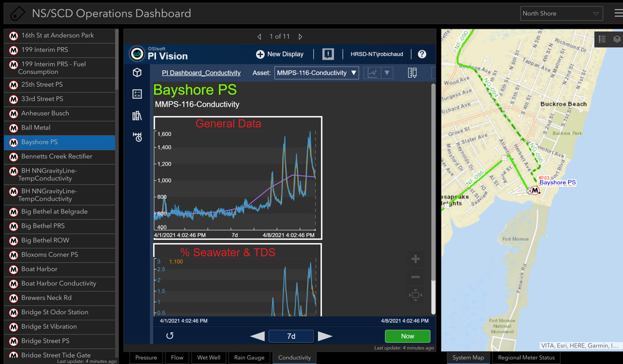Viewport: 623px width, 364px height.
Task: Click the Bayshore PS marker on the map
Action: pyautogui.click(x=535, y=190)
